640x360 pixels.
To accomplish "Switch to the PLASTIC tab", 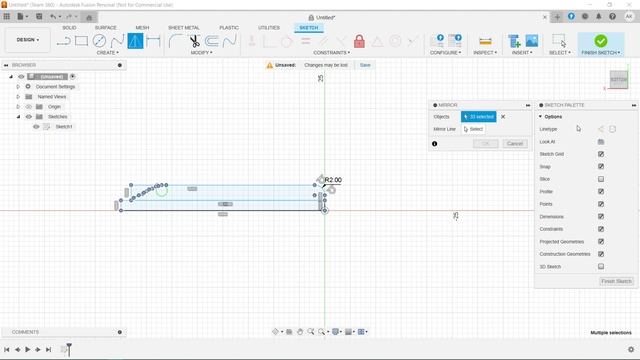I will (x=229, y=27).
